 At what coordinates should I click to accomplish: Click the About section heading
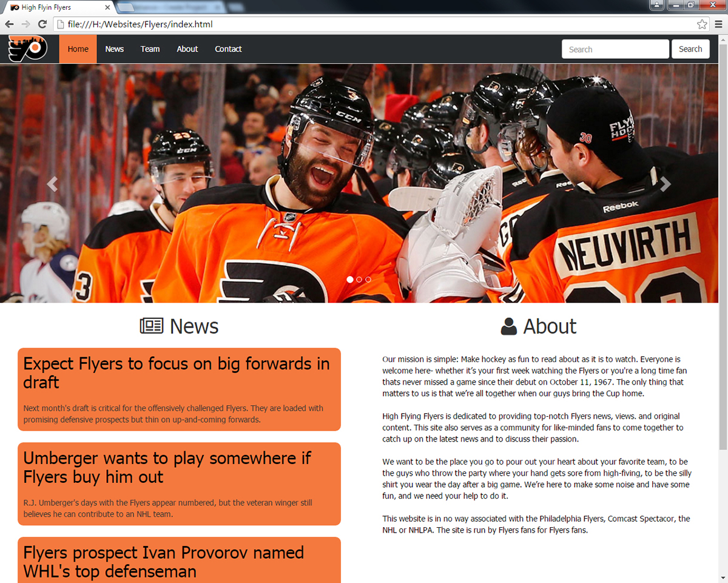(539, 326)
